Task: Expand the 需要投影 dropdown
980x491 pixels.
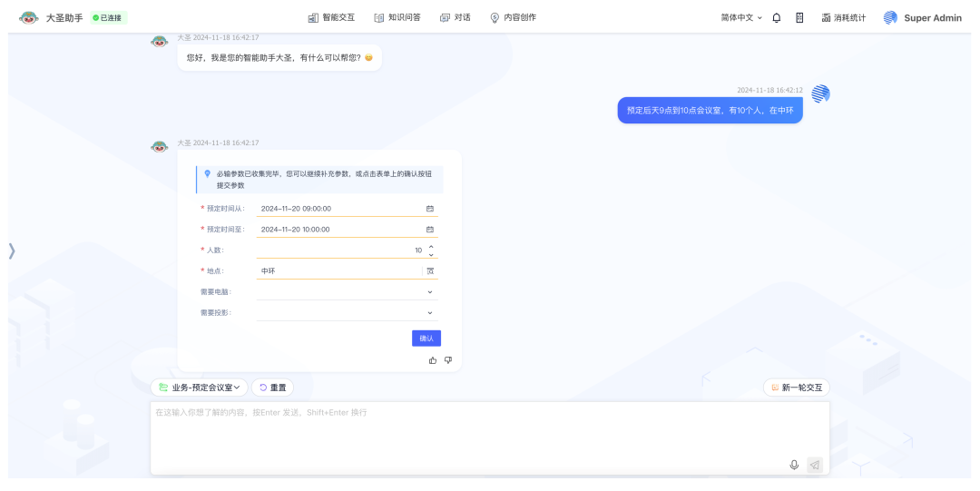Action: [430, 313]
